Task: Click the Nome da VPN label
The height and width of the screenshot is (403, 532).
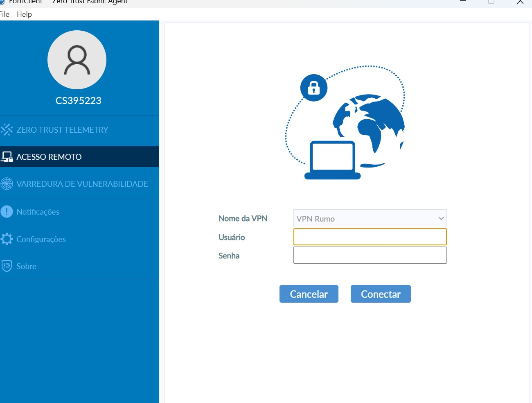Action: pos(243,219)
